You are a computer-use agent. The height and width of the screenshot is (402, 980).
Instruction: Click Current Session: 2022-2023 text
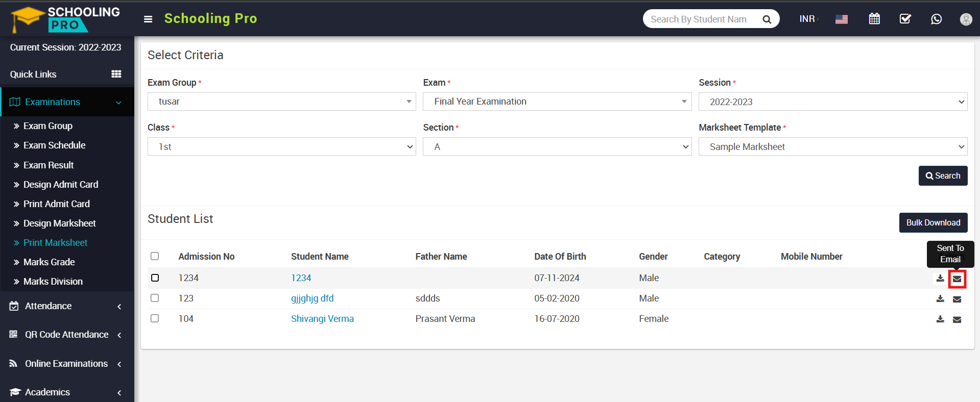[65, 47]
